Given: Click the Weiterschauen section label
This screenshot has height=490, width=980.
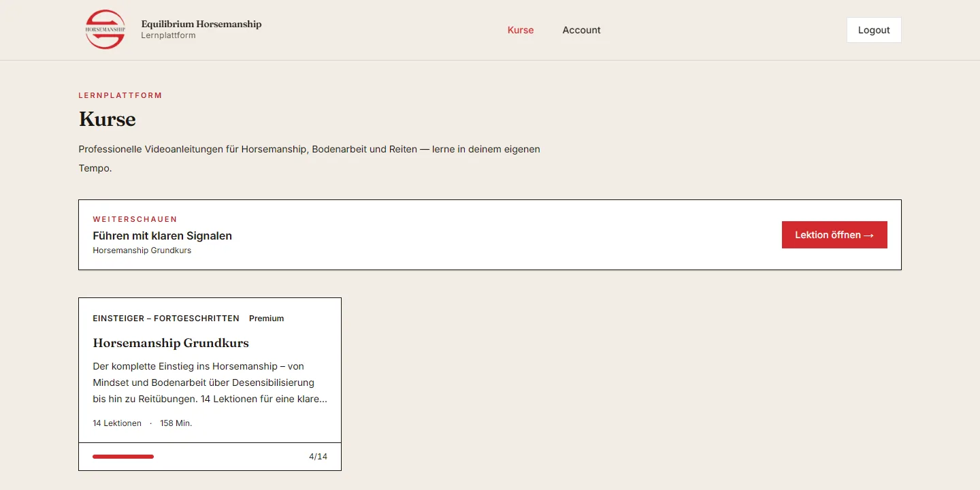Looking at the screenshot, I should point(135,219).
